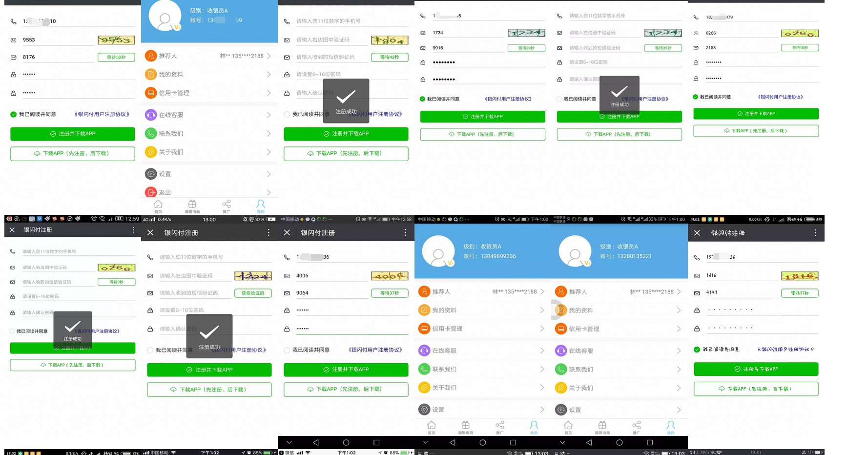Click the red 退出 logout icon
This screenshot has height=455, width=868.
pyautogui.click(x=151, y=192)
